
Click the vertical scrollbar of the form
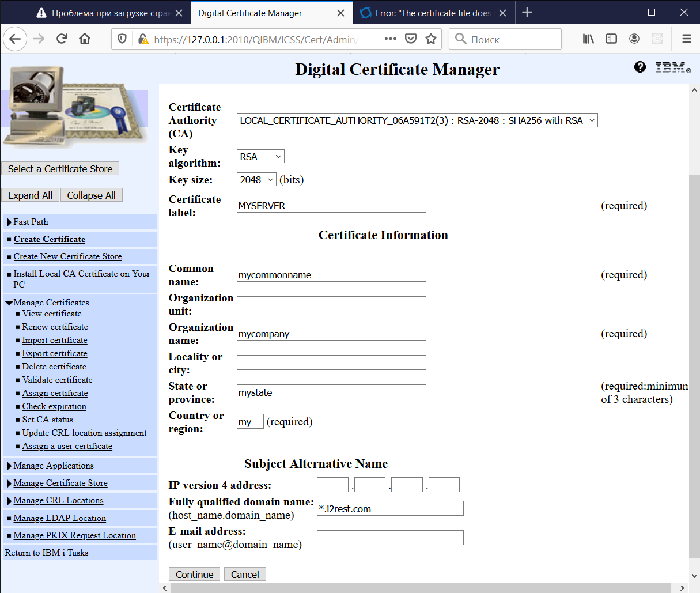click(694, 346)
